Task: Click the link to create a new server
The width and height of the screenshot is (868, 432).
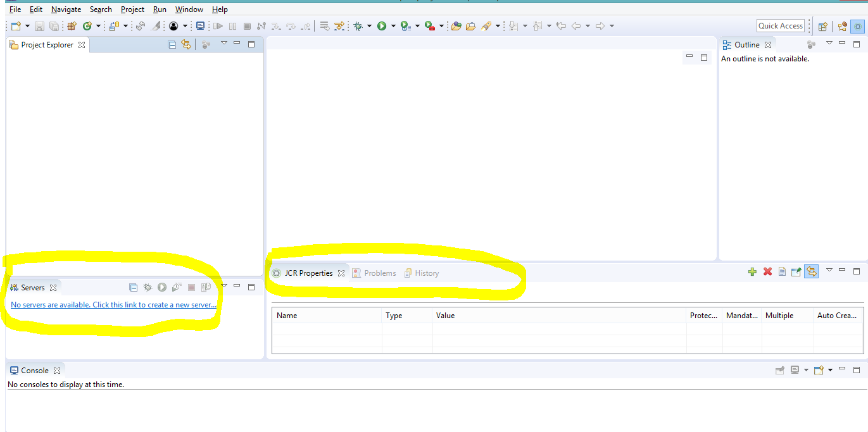Action: [114, 304]
